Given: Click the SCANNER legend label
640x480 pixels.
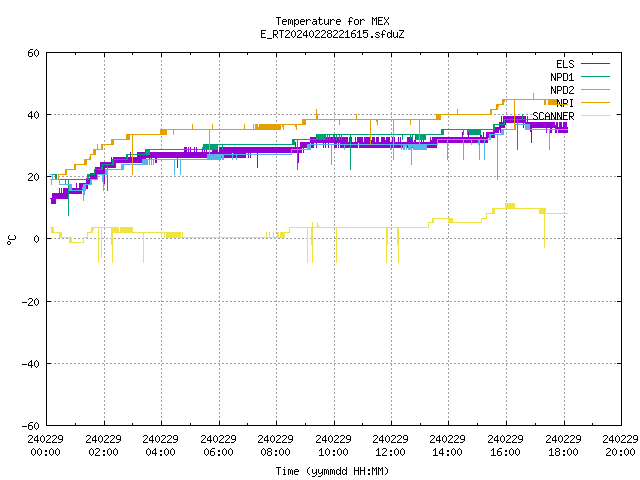Looking at the screenshot, I should (x=553, y=116).
